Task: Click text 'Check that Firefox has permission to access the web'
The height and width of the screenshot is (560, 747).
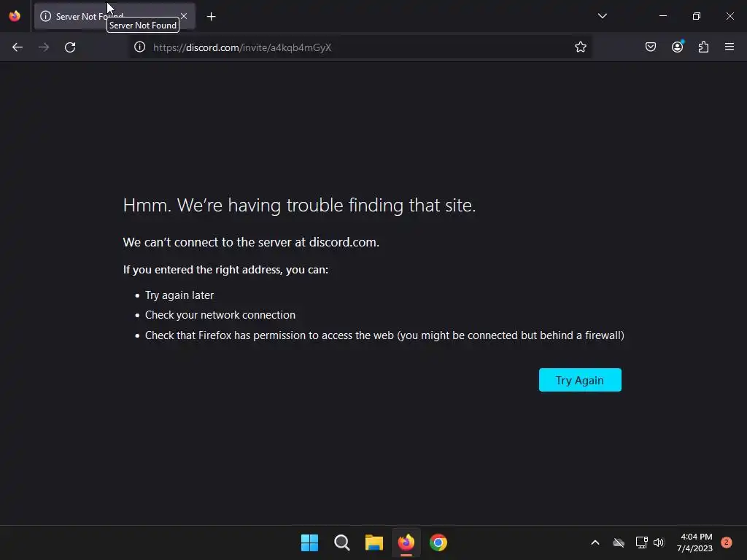Action: (x=269, y=335)
